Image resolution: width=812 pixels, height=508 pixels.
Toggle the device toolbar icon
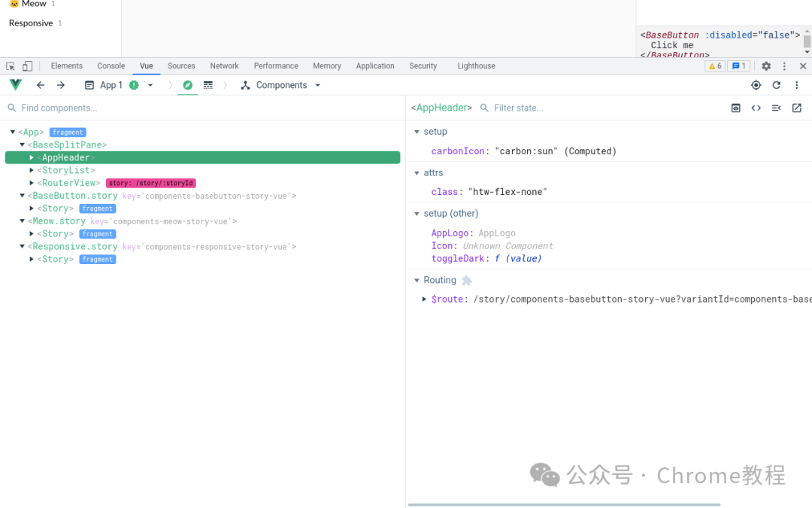tap(28, 66)
